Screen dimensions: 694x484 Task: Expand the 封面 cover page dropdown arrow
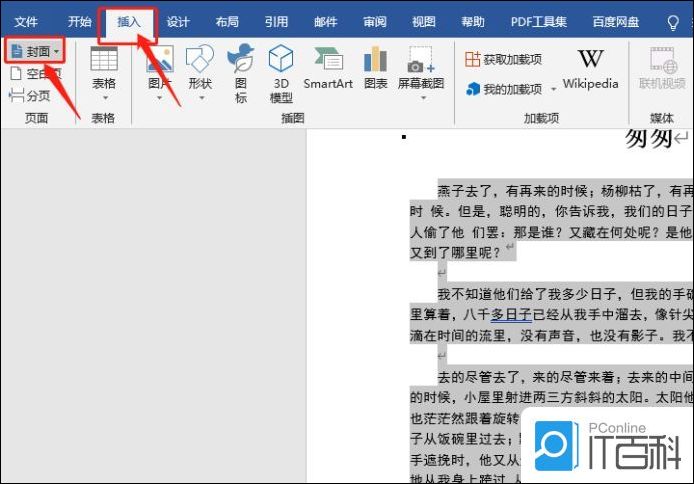point(56,52)
